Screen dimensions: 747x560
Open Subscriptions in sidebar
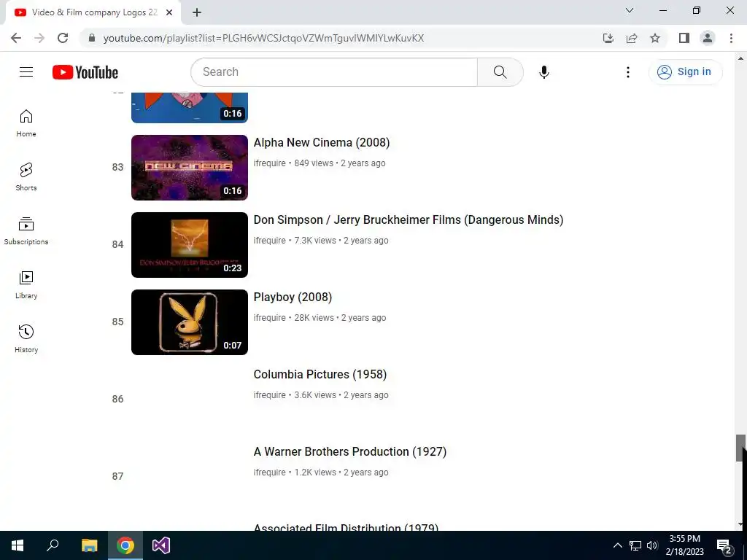coord(26,231)
